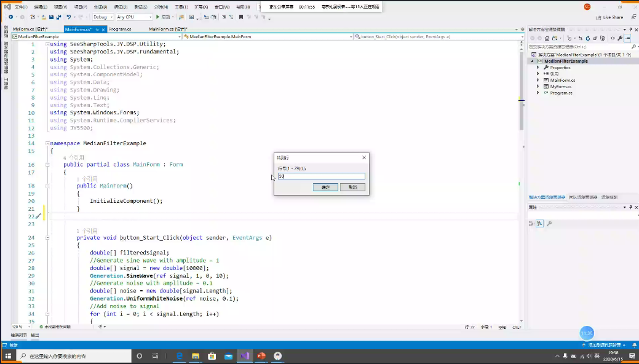Click the Save All toolbar icon

(58, 17)
